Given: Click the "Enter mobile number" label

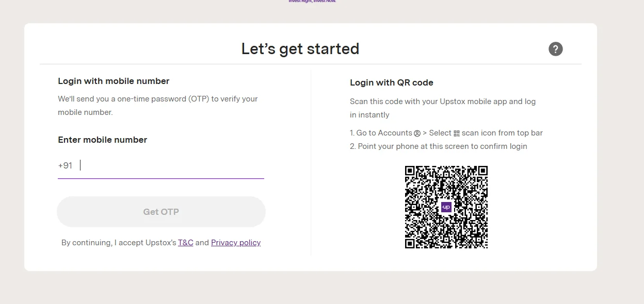Looking at the screenshot, I should tap(102, 140).
